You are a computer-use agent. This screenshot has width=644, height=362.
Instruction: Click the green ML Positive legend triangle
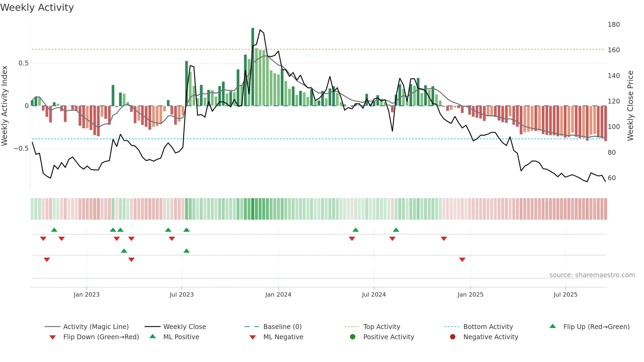[x=153, y=336]
